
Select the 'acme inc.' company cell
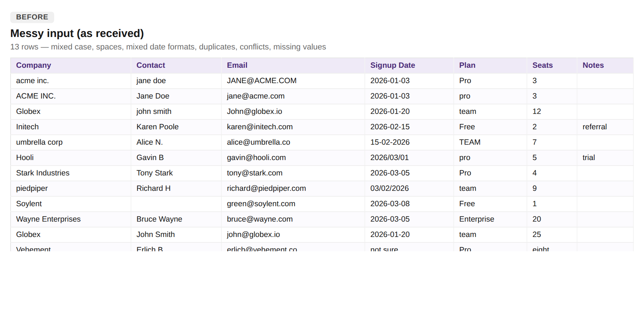(71, 81)
